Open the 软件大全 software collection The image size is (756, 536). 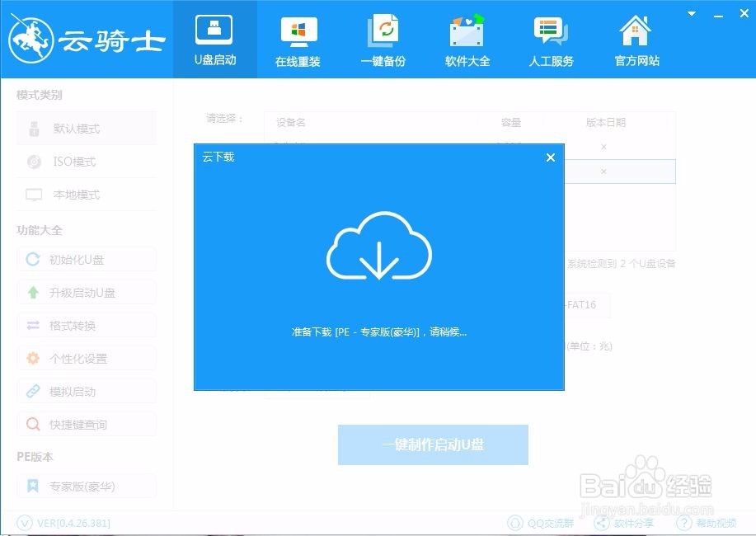coord(467,38)
